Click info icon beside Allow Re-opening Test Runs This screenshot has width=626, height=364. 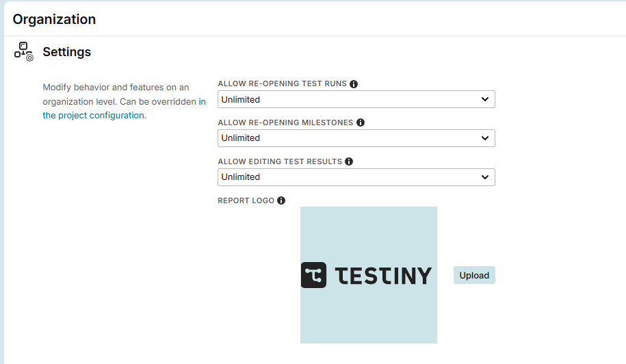point(354,84)
